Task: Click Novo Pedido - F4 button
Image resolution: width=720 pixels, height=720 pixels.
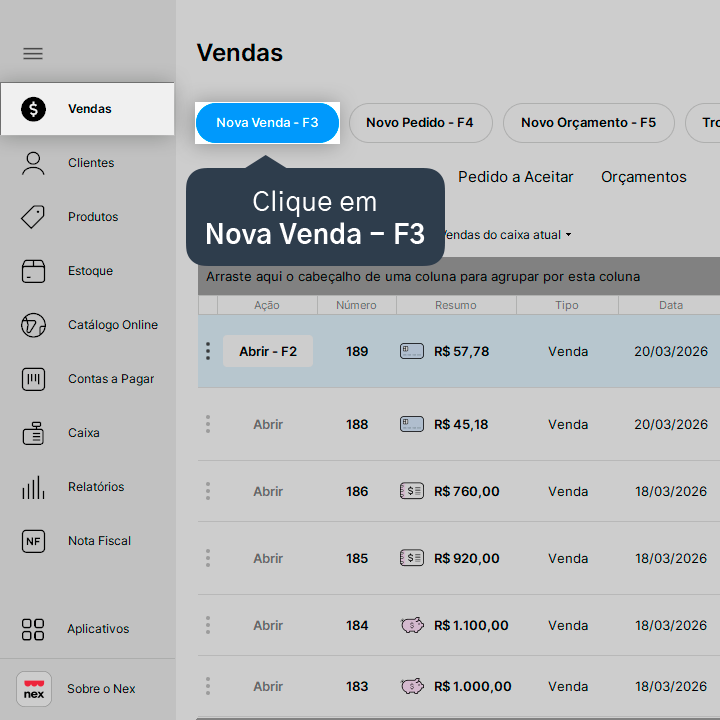Action: [x=421, y=123]
